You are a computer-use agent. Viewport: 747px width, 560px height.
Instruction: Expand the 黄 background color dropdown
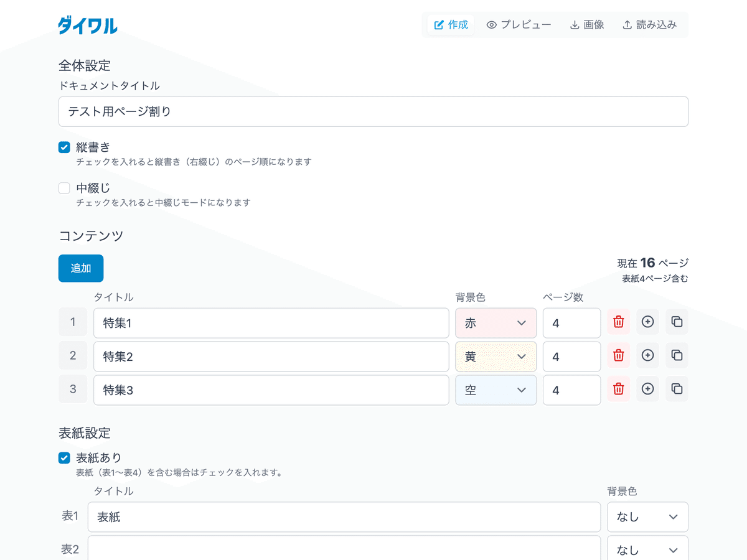(x=496, y=357)
